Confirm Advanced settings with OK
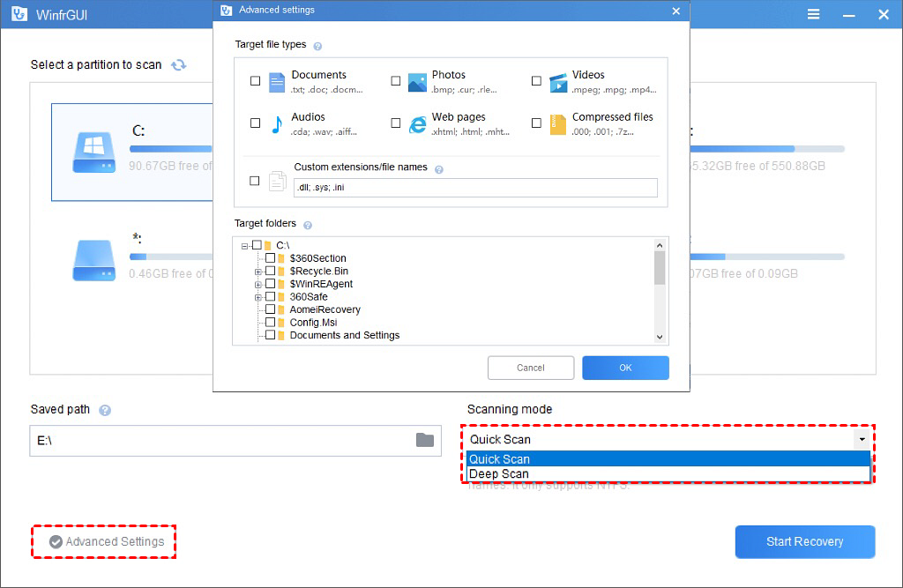This screenshot has height=588, width=903. 625,368
